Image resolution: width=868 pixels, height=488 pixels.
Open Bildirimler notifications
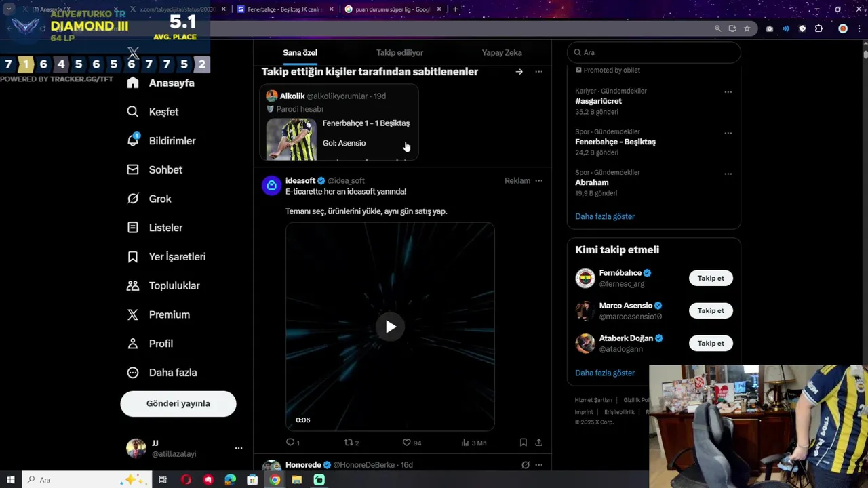(161, 141)
